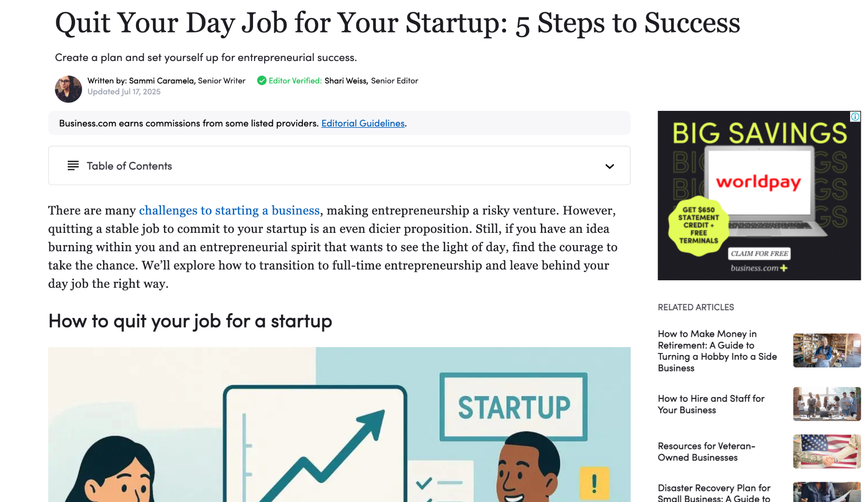Click the Claim For Free ad button

tap(759, 254)
